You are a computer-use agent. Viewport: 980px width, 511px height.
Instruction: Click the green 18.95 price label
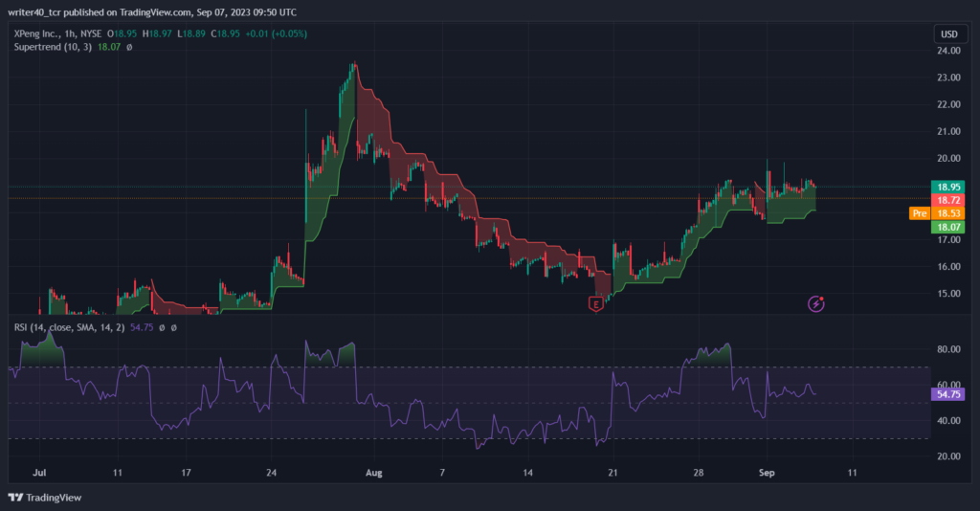coord(948,187)
